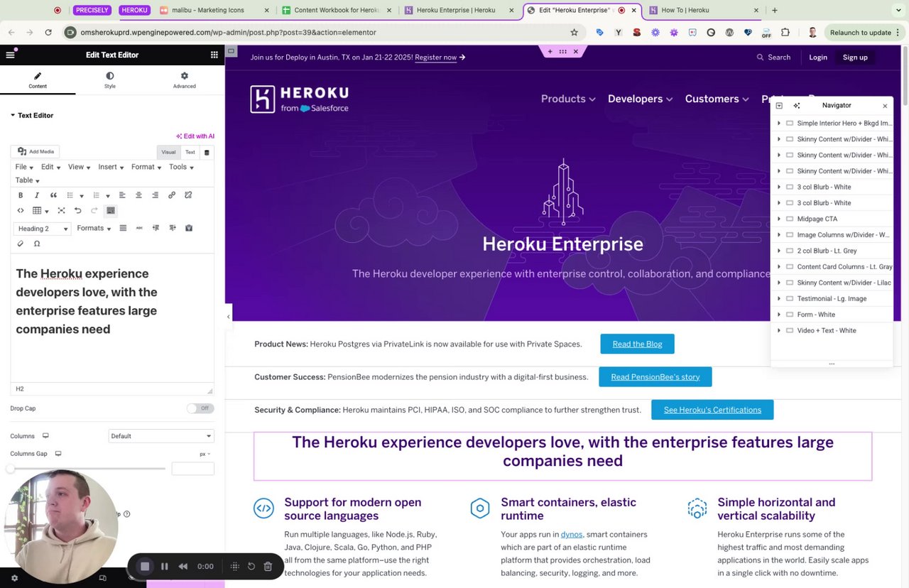Click the Navigator expand-all icon
909x588 pixels.
(779, 106)
